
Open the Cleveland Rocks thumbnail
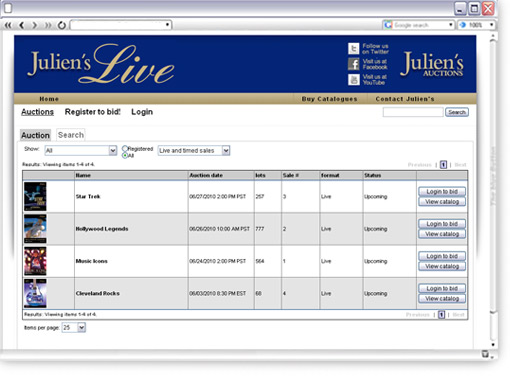[35, 293]
